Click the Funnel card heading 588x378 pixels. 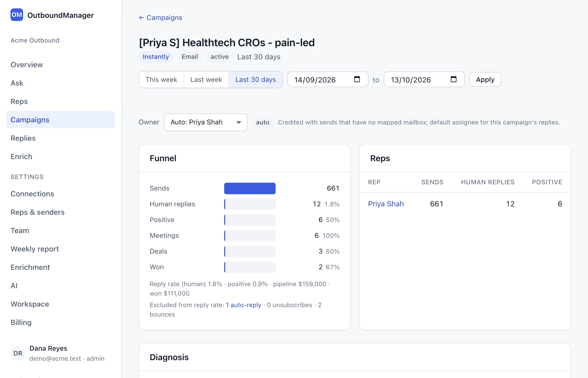pyautogui.click(x=163, y=158)
